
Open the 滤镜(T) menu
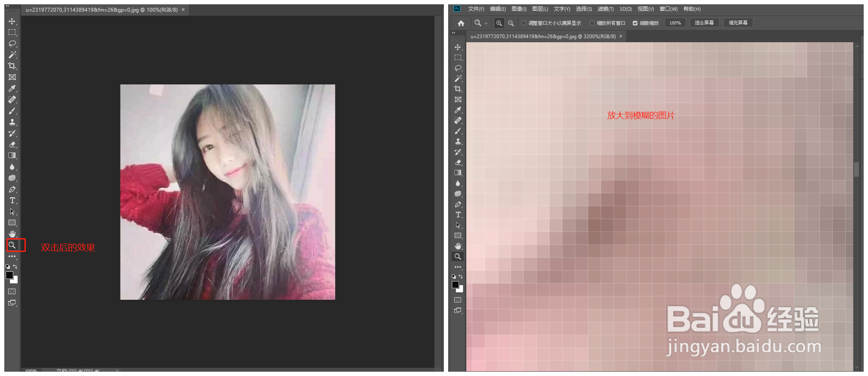605,9
